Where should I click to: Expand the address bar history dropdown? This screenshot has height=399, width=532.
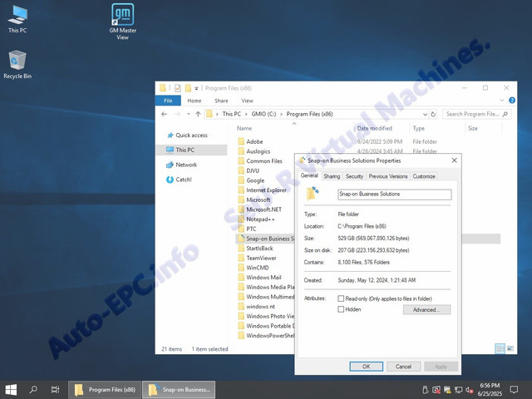(425, 115)
